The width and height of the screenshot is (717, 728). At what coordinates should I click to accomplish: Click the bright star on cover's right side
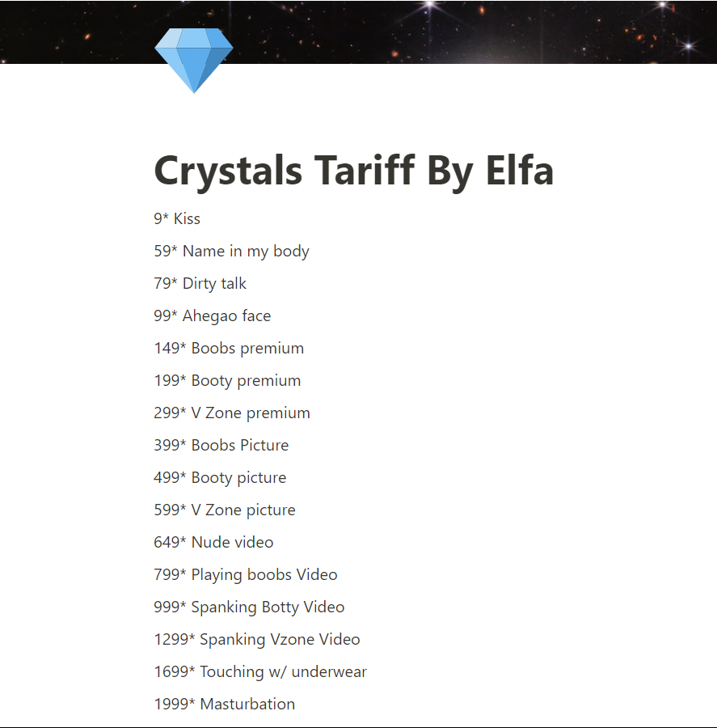click(689, 45)
